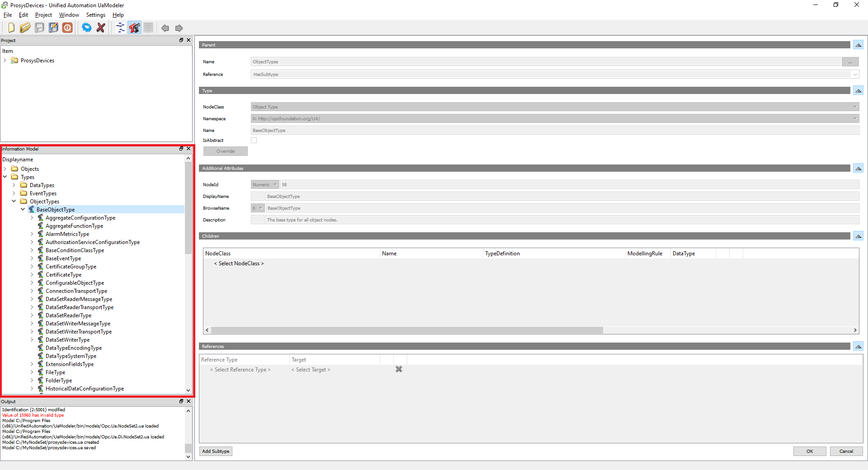
Task: Save project using the grey floppy disk icon
Action: click(39, 28)
